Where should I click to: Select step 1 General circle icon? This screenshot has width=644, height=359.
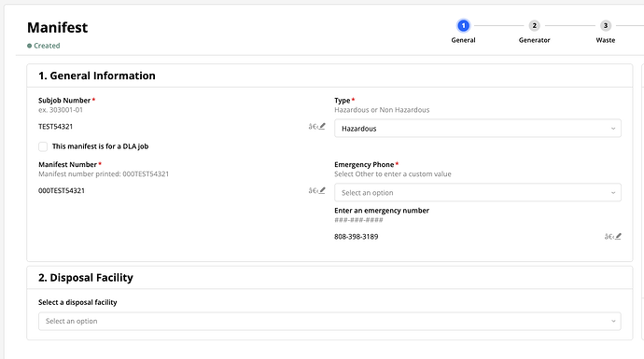click(463, 26)
